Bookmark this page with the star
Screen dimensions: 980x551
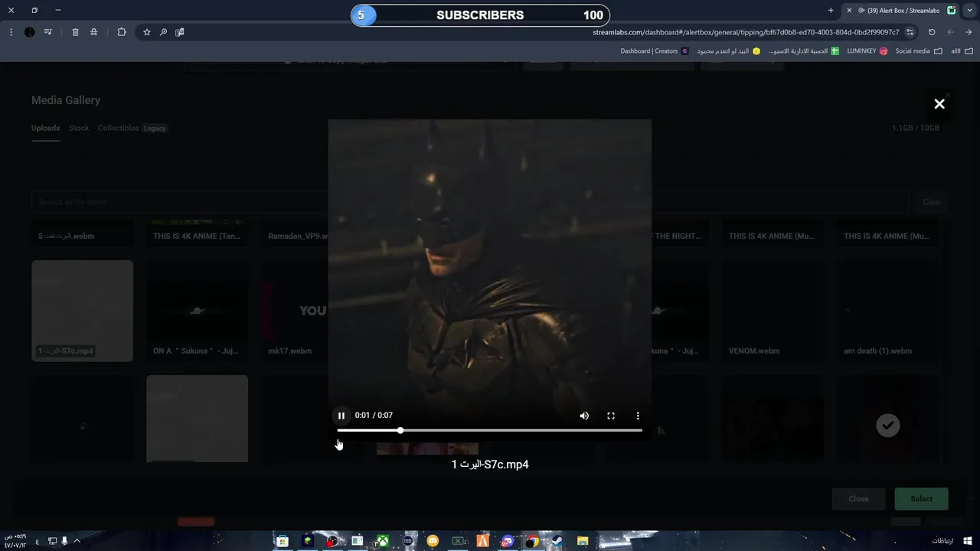point(147,32)
